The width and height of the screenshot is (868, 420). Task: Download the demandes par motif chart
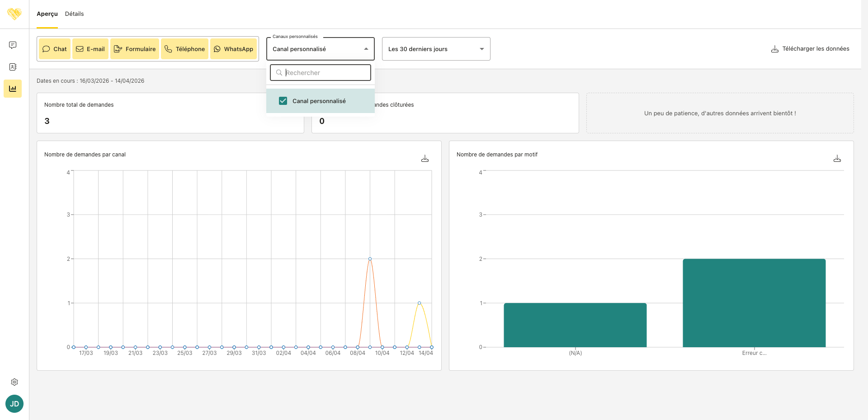[x=837, y=159]
